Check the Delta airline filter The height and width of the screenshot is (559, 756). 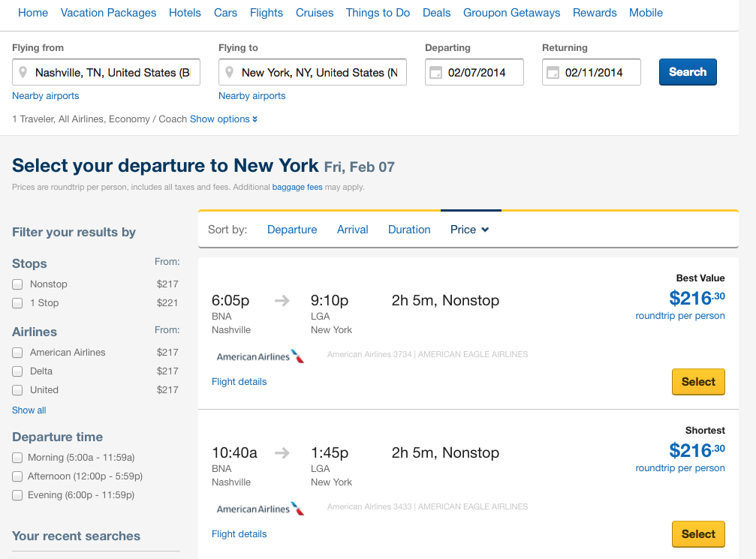[x=17, y=371]
